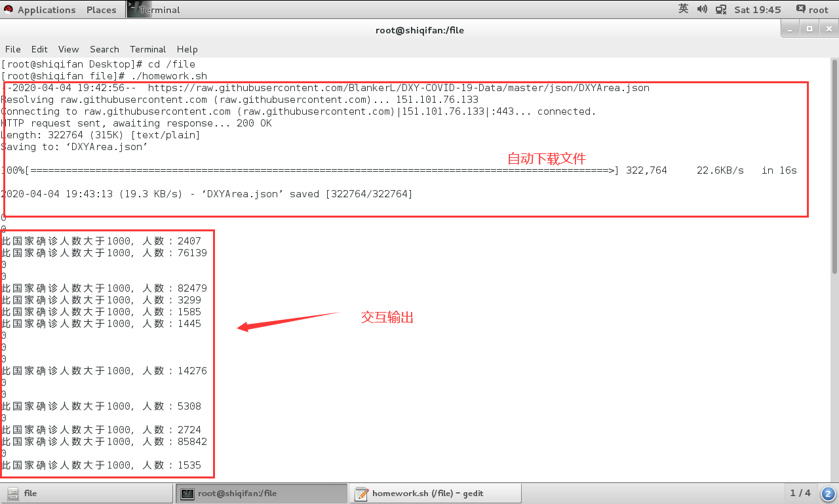Open the root user menu

pyautogui.click(x=813, y=10)
